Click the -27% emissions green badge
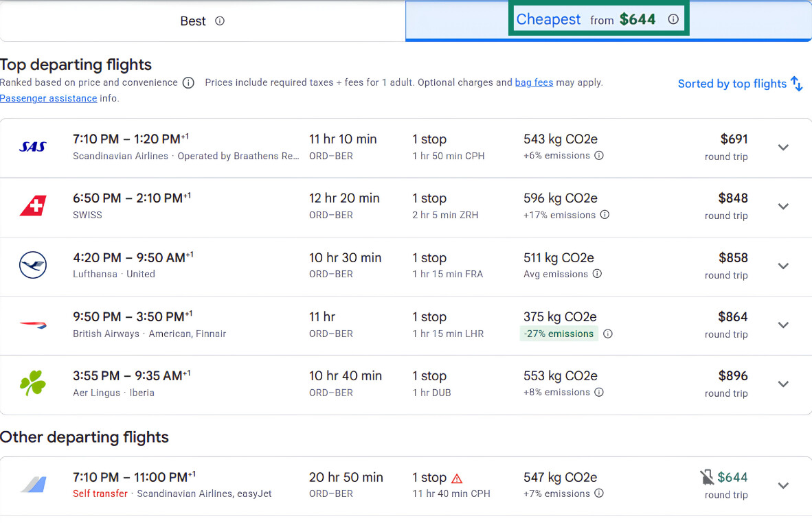The height and width of the screenshot is (523, 812). pyautogui.click(x=559, y=334)
